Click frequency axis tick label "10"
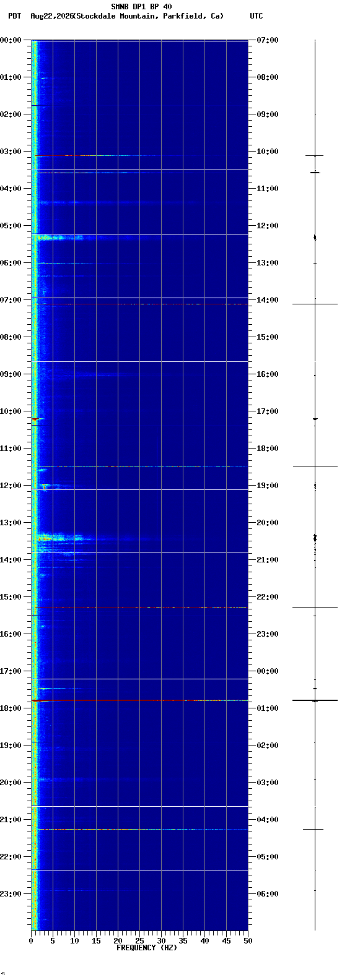This screenshot has height=980, width=342. [x=74, y=941]
